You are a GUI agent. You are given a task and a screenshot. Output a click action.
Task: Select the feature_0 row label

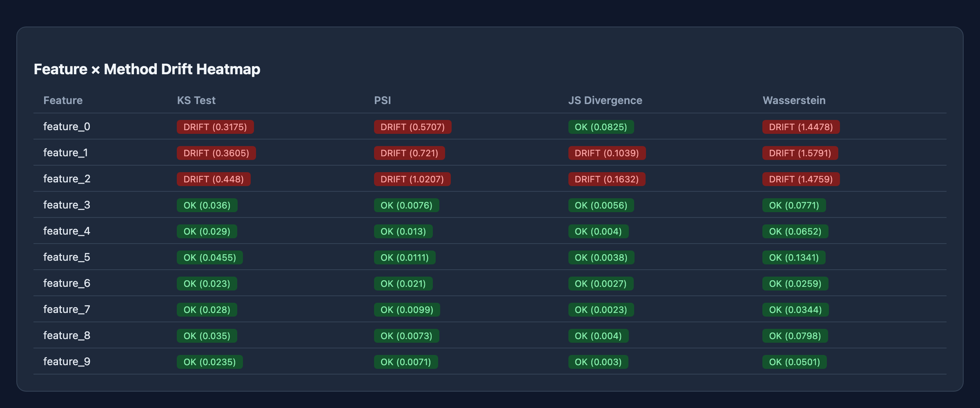(67, 126)
